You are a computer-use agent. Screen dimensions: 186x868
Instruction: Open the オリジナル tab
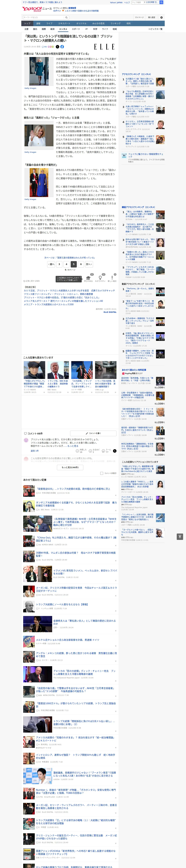point(81,24)
